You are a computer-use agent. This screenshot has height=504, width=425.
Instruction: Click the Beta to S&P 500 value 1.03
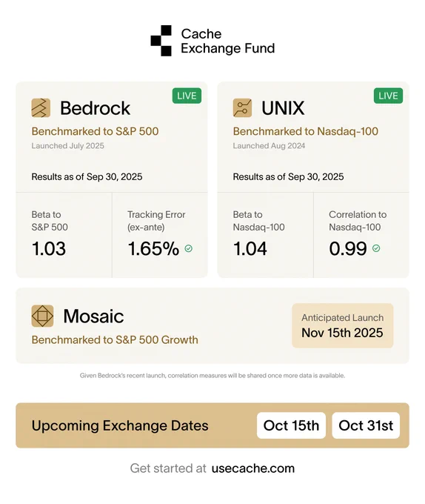(49, 249)
